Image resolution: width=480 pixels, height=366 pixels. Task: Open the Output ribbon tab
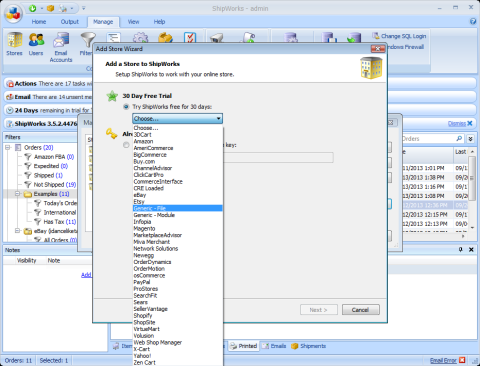(70, 22)
